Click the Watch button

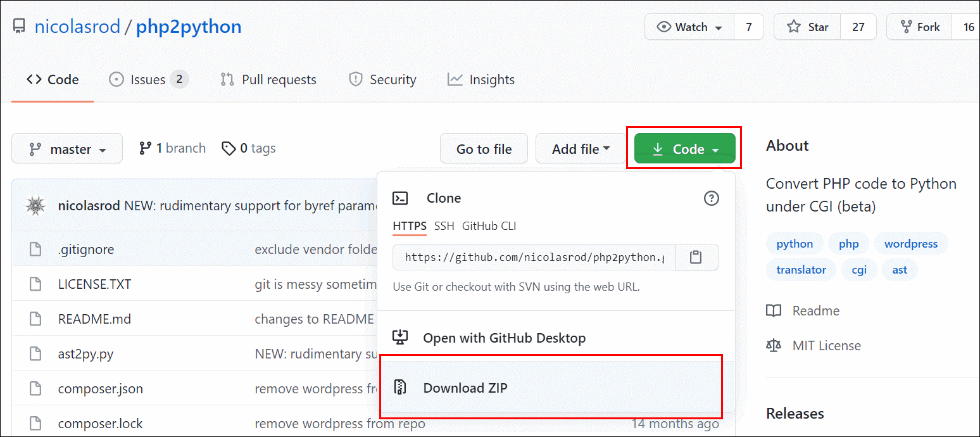pos(689,27)
